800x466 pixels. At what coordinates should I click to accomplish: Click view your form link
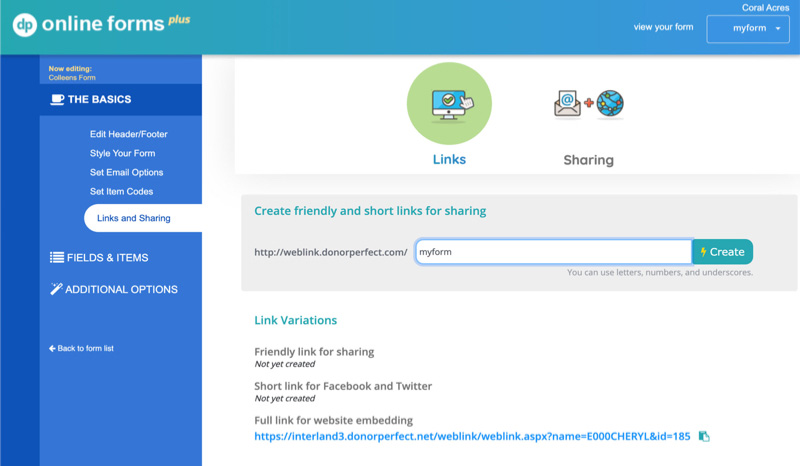point(663,27)
